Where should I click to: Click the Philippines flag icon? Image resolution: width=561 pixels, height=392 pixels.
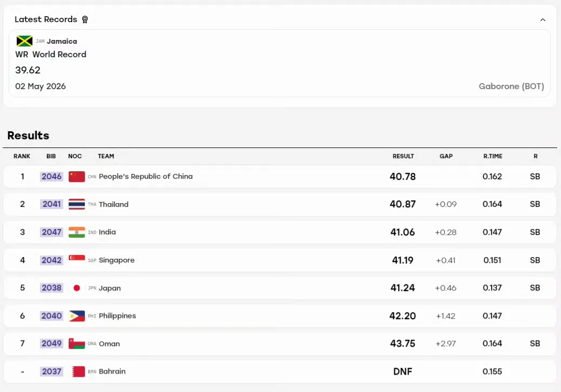tap(77, 316)
